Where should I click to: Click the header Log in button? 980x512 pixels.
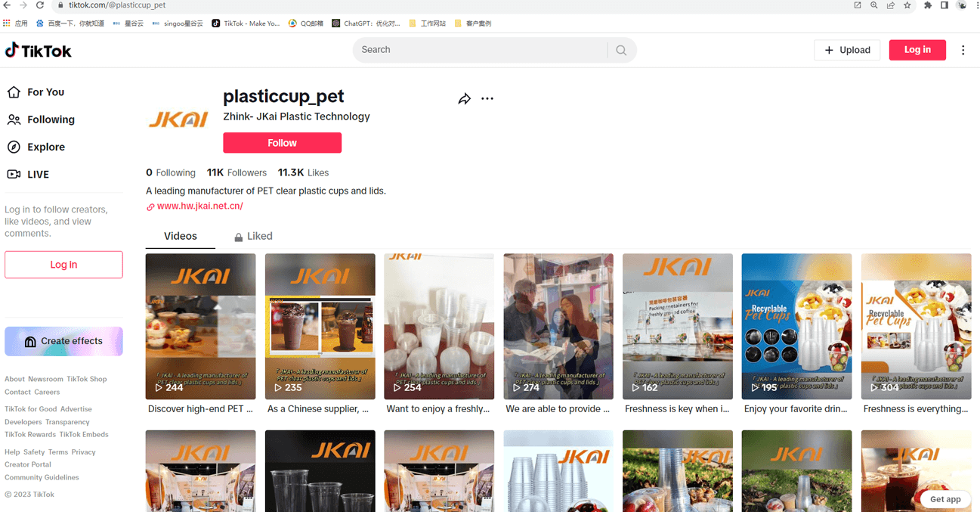(x=917, y=50)
